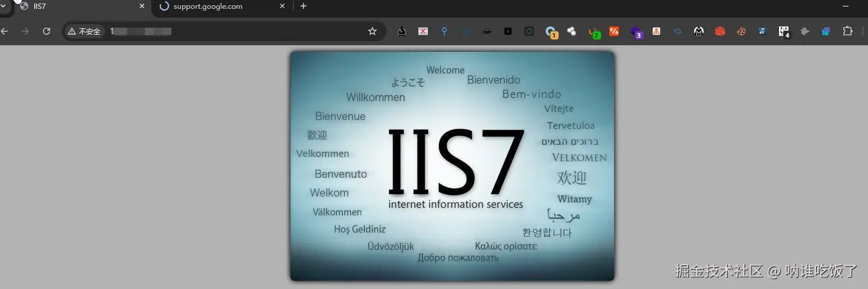Click the blue d3 extension icon

[x=763, y=31]
